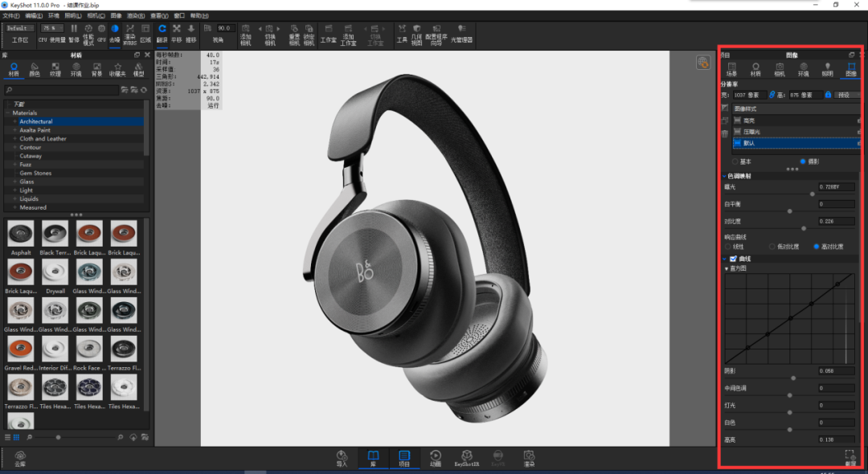
Task: Click the 截屏 screenshot icon
Action: click(x=850, y=457)
